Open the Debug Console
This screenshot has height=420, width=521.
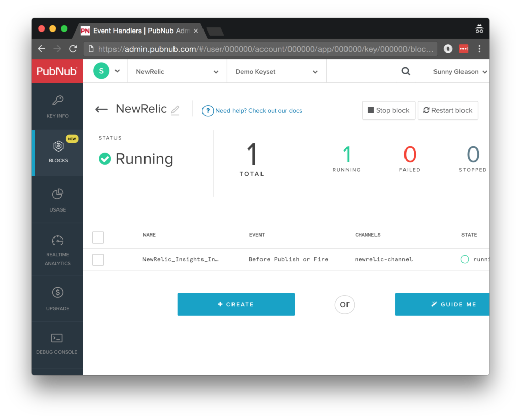57,342
